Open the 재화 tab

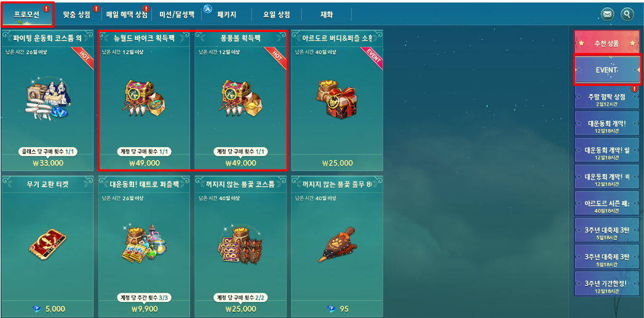coord(327,15)
